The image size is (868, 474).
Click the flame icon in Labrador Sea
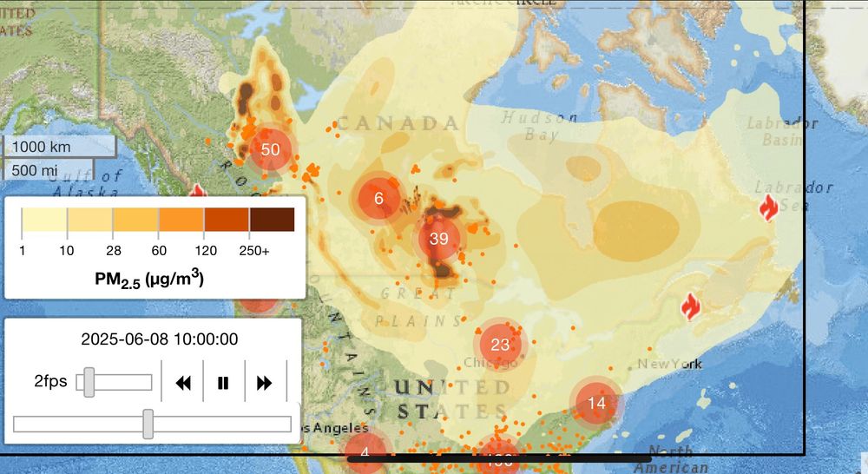click(768, 207)
